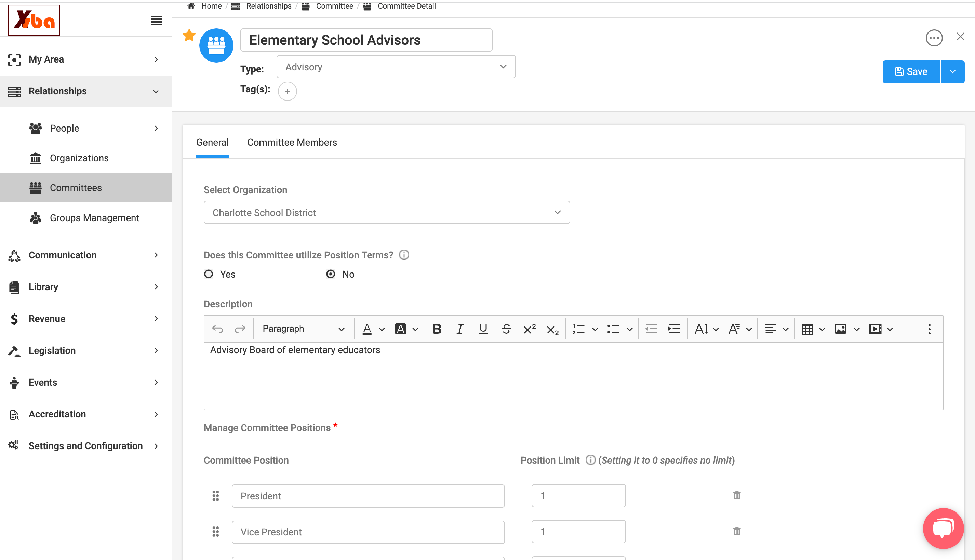The height and width of the screenshot is (560, 975).
Task: Open the Committee breadcrumb link
Action: pyautogui.click(x=334, y=6)
